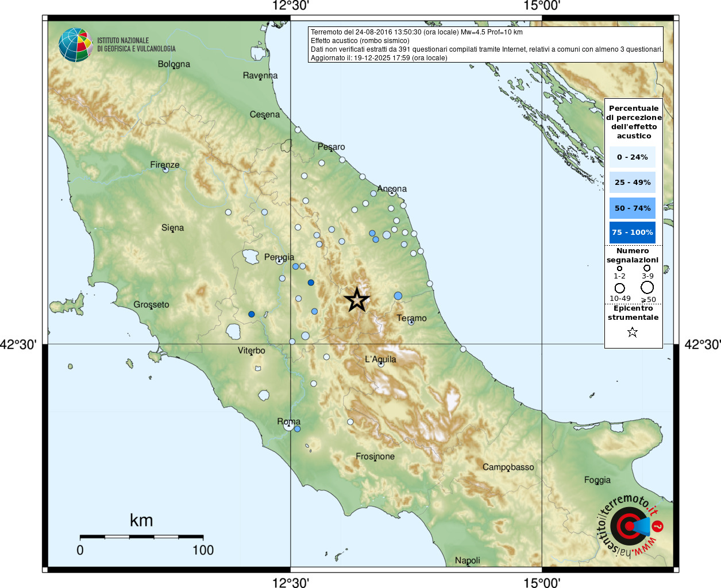Click the 10-49 reports legend circle

tap(620, 288)
